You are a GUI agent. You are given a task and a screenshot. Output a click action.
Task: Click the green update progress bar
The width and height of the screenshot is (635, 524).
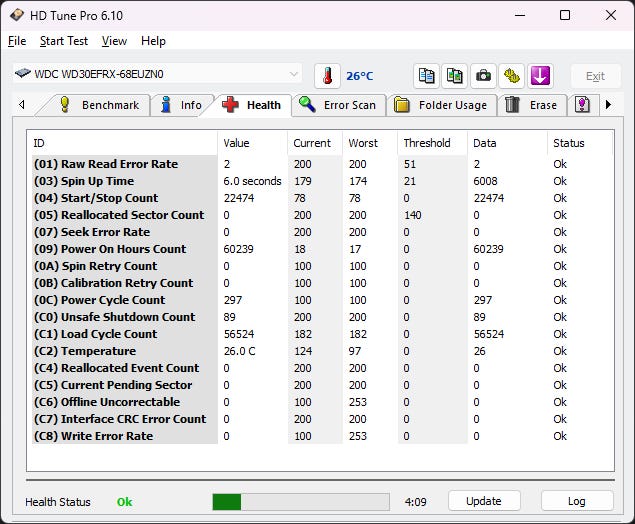[x=301, y=502]
